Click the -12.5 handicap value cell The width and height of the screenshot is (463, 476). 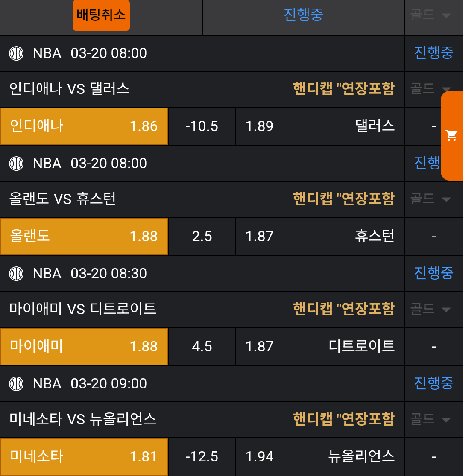coord(202,457)
